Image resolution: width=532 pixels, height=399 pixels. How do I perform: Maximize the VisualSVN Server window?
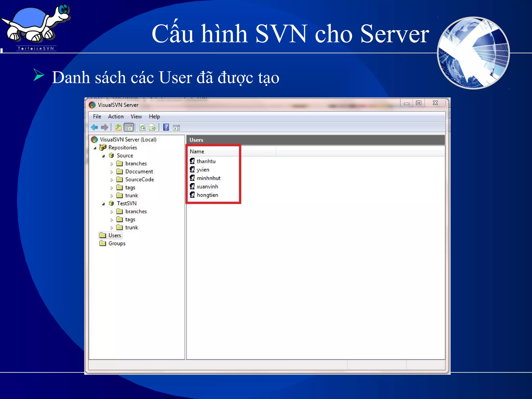pyautogui.click(x=418, y=103)
